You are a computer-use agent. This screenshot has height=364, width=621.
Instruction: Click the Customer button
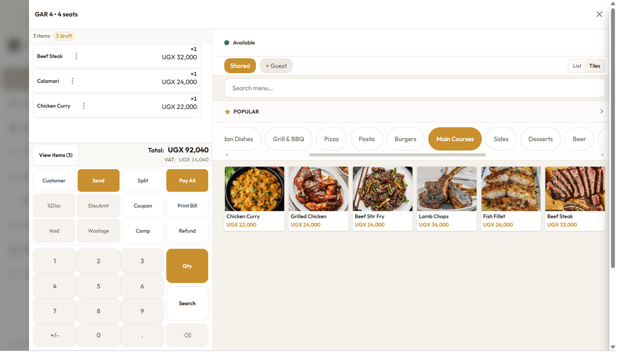click(x=54, y=180)
